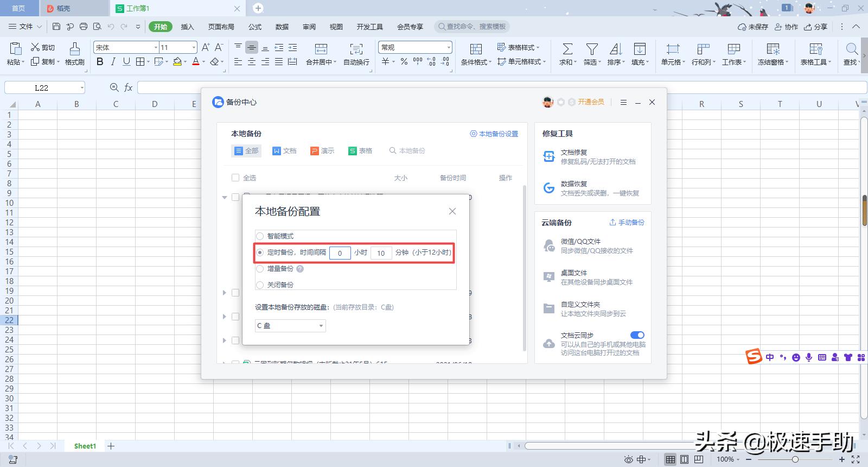Toggle Document Cloud Sync (文档云同步) switch
The image size is (868, 467).
tap(637, 335)
